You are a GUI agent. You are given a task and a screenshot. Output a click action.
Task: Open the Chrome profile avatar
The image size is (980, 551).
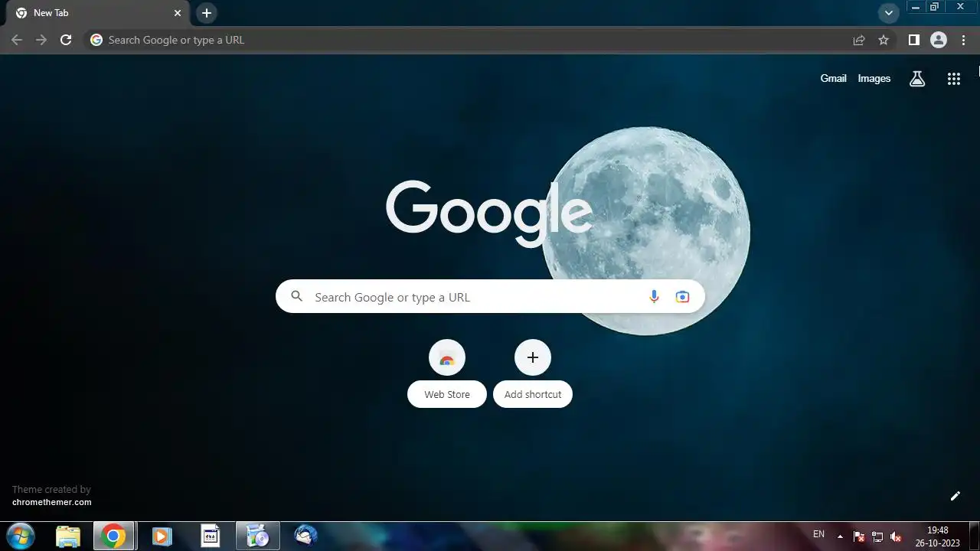click(x=939, y=40)
